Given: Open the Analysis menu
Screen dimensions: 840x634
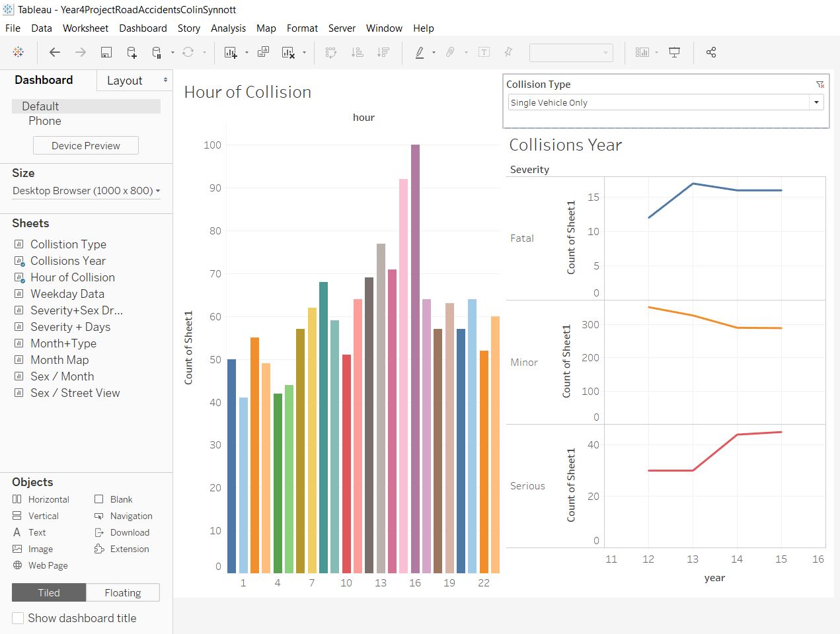Looking at the screenshot, I should pos(228,28).
